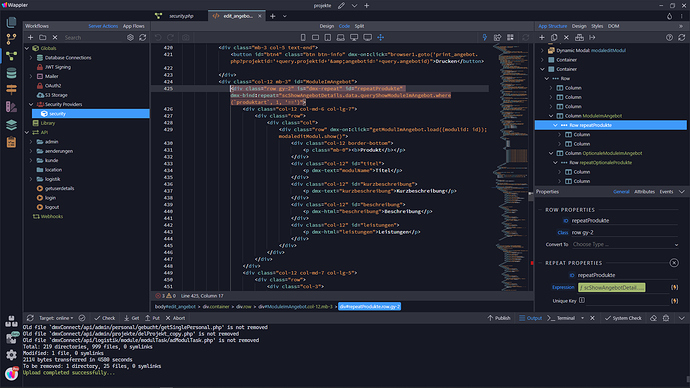690x388 pixels.
Task: Click the desktop device preview icon
Action: pos(354,37)
